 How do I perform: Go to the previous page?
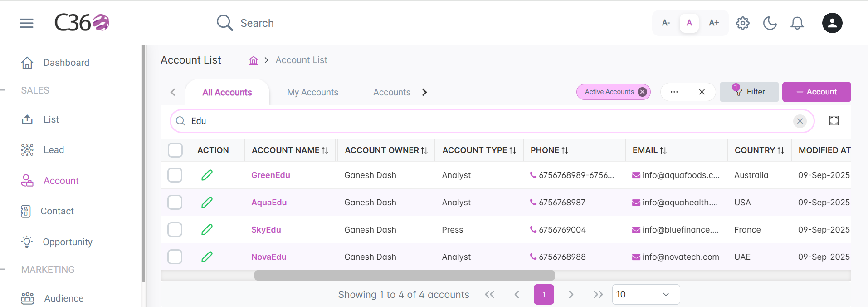pos(517,294)
